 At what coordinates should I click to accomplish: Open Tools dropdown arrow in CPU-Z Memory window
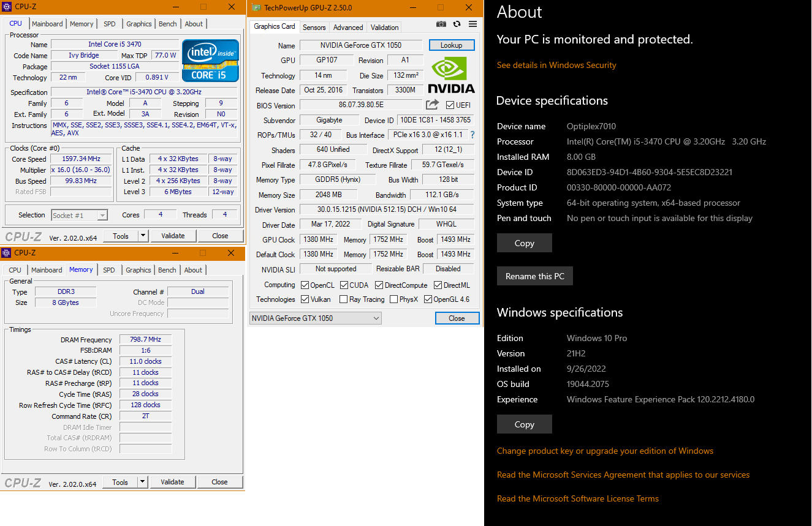pos(142,482)
